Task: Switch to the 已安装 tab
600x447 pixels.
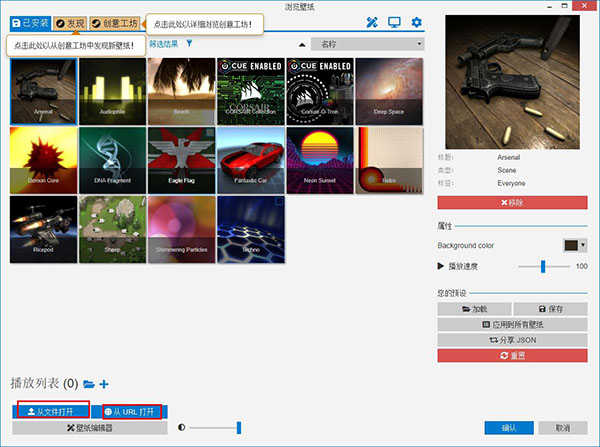Action: click(28, 22)
